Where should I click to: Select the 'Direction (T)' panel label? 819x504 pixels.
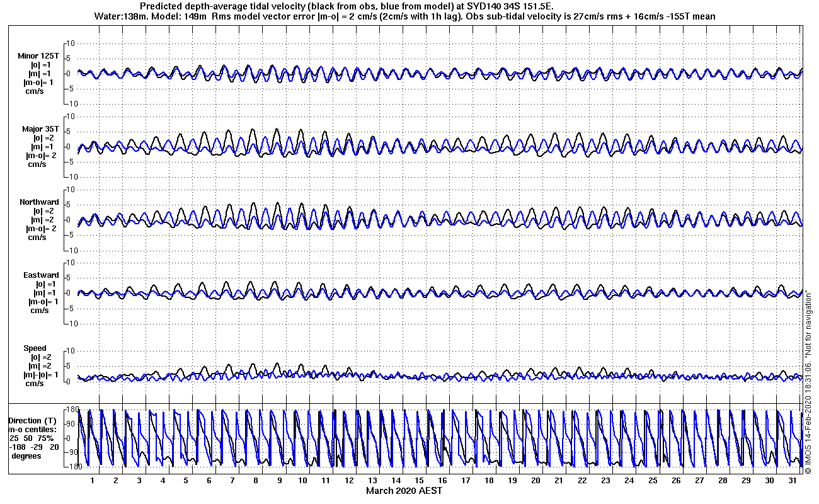[x=33, y=420]
